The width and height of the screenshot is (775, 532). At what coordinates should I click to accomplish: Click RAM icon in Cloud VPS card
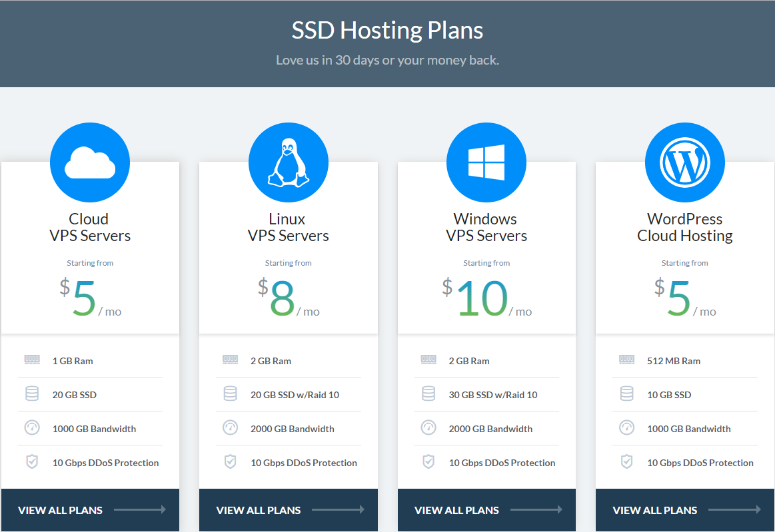[32, 360]
